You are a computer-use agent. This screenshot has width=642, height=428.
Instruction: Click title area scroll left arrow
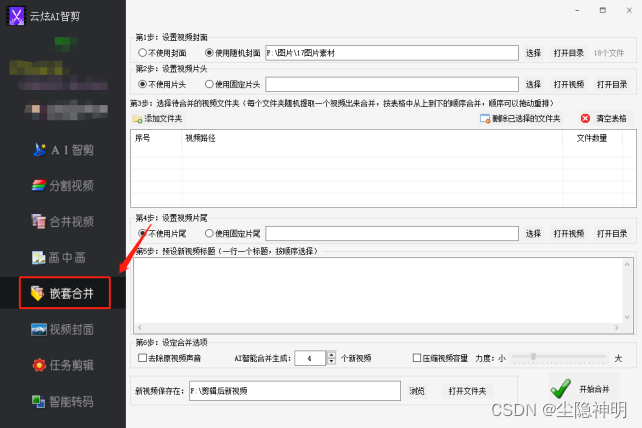point(140,327)
